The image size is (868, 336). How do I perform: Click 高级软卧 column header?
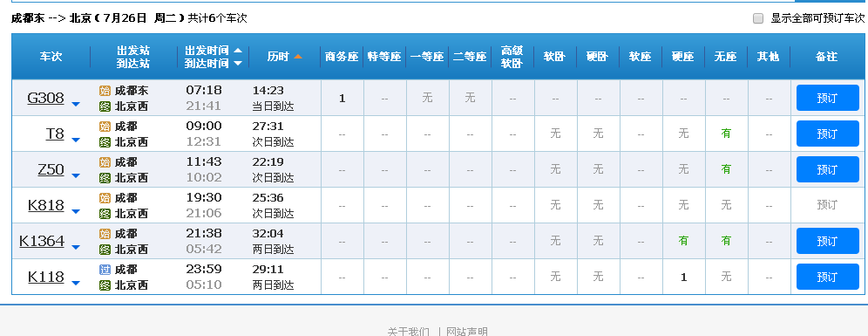coord(512,57)
